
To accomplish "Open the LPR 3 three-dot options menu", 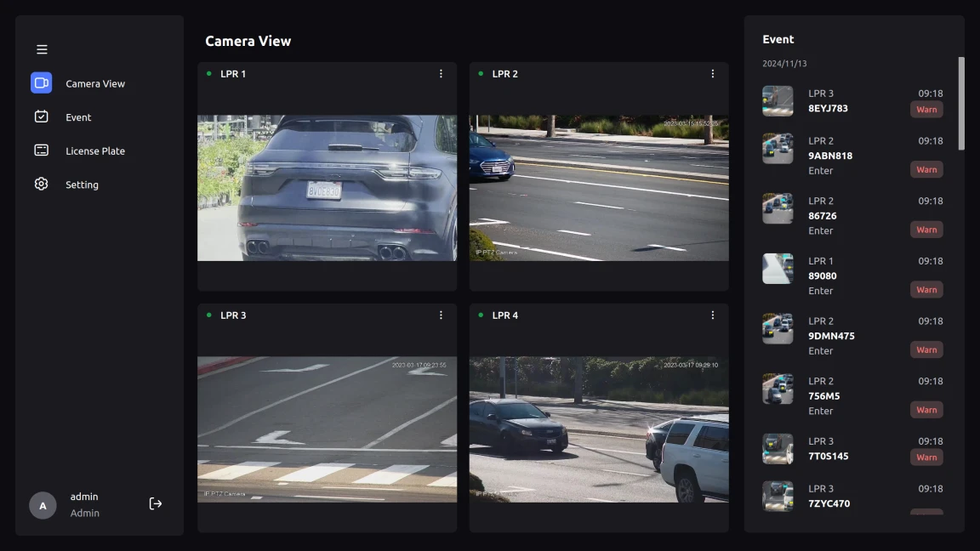I will coord(441,315).
